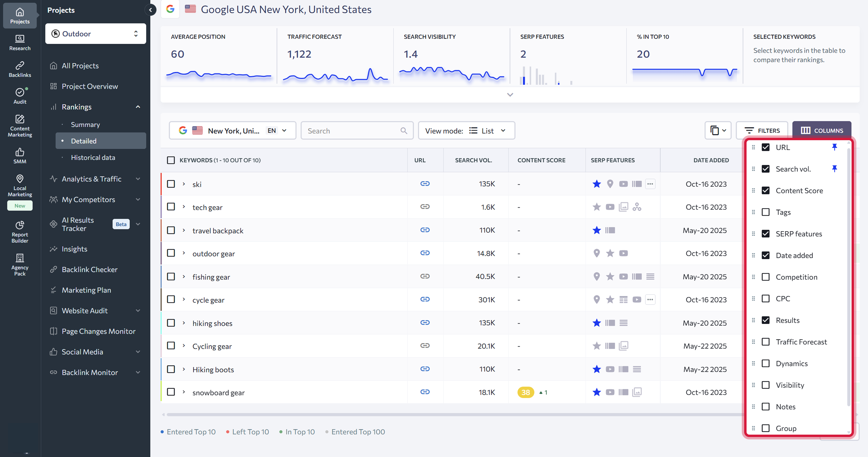The image size is (868, 457).
Task: Open the Backlinks section in left sidebar
Action: pyautogui.click(x=19, y=69)
